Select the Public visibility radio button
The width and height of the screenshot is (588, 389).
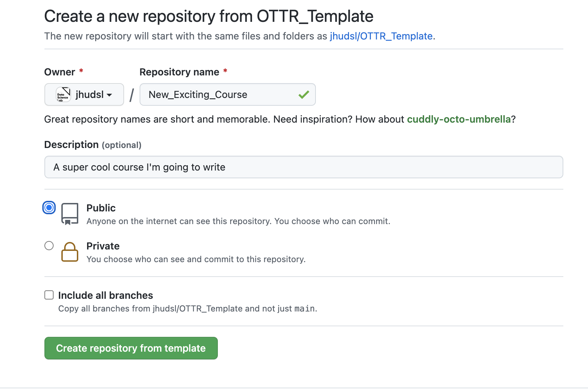coord(49,208)
